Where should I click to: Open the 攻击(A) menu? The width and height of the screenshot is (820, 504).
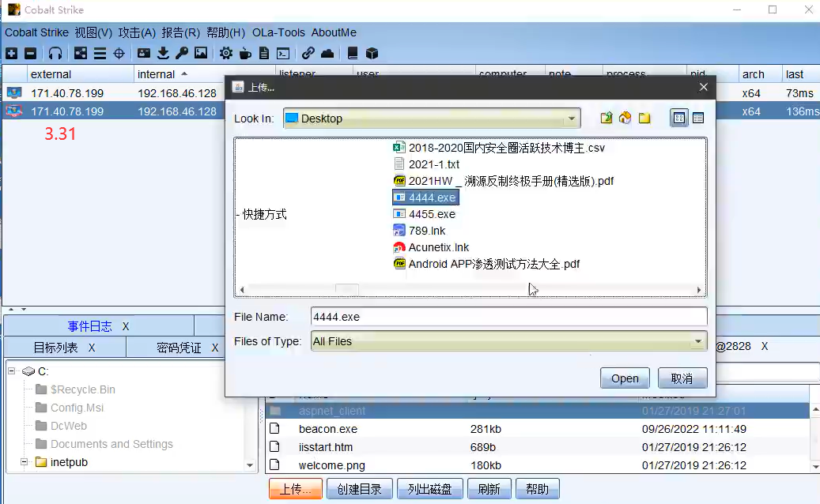[137, 32]
